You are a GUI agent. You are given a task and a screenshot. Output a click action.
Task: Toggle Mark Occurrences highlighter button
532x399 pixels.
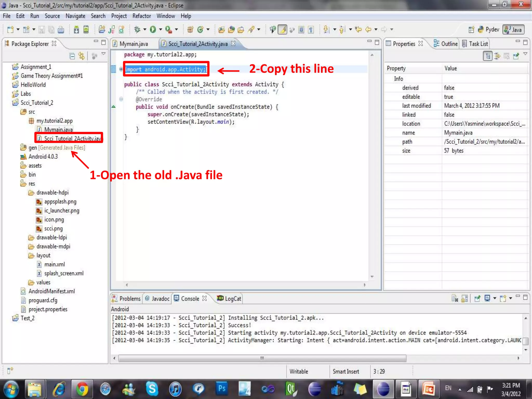(283, 30)
